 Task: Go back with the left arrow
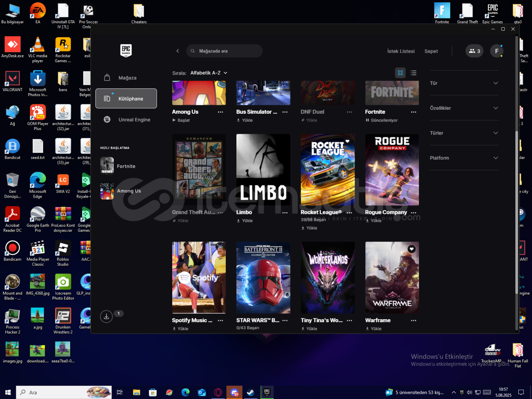click(x=178, y=51)
